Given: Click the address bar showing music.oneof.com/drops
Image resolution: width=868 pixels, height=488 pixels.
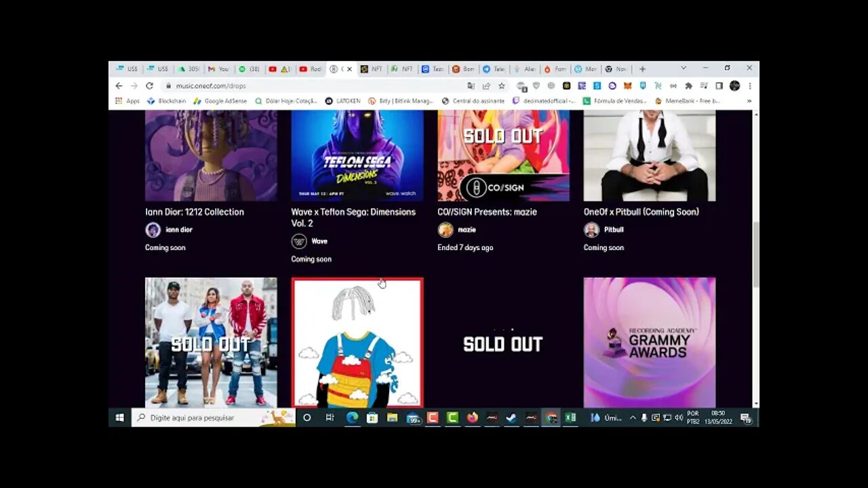Looking at the screenshot, I should coord(312,86).
